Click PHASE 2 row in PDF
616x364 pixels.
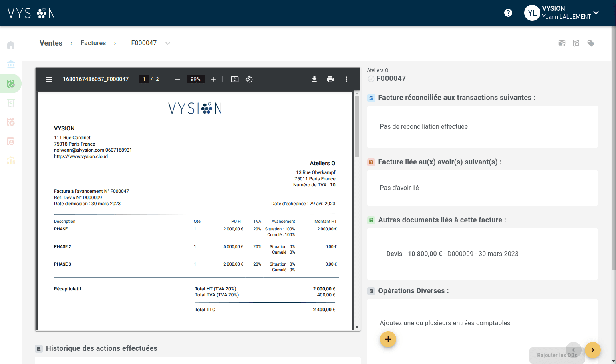[195, 249]
